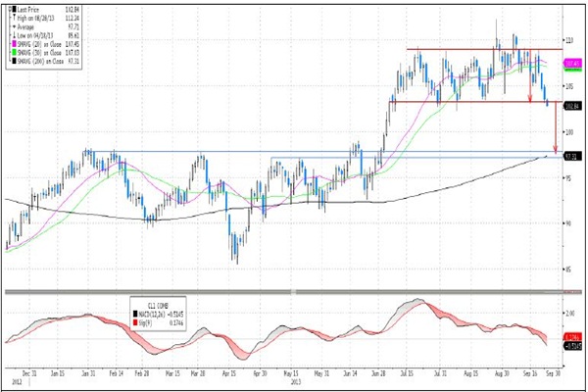Screen dimensions: 588x392
Task: Click the 102.84 last price axis label
Action: [573, 103]
